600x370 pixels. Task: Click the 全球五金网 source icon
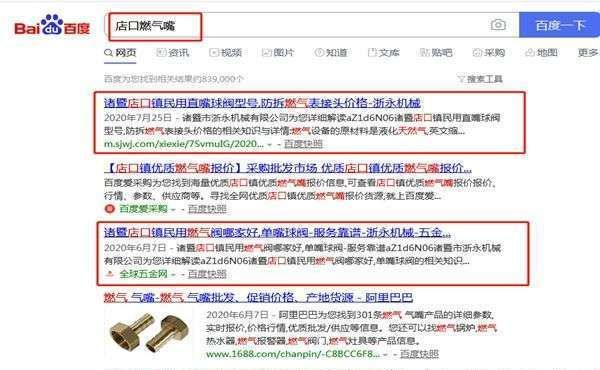(x=110, y=274)
